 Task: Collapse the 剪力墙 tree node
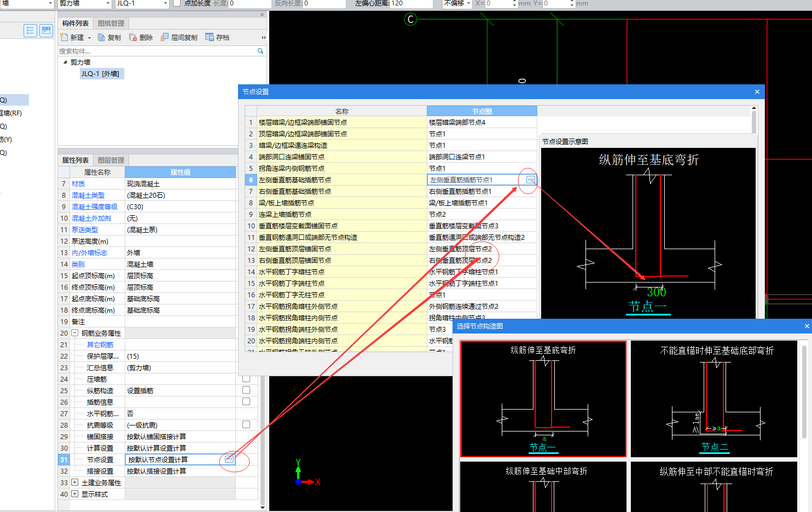click(x=65, y=62)
